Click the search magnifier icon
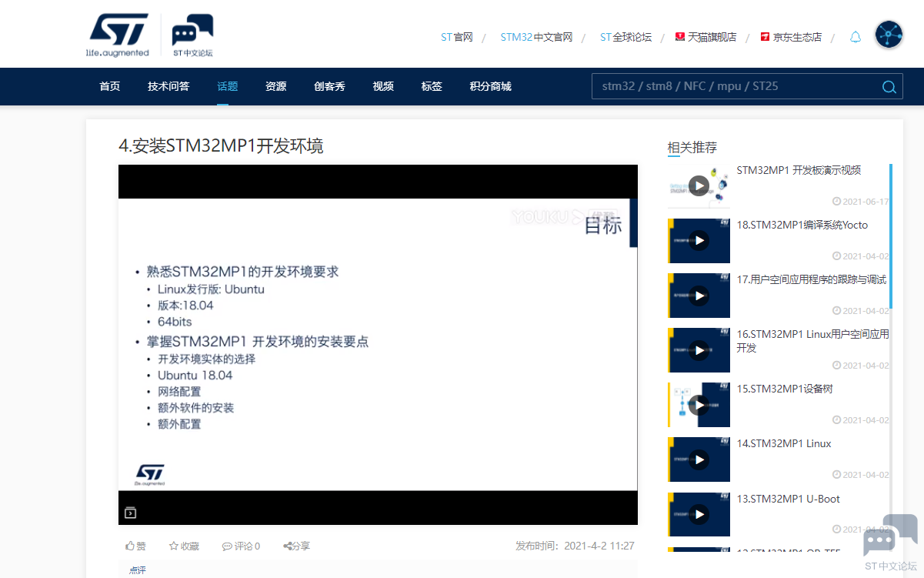The height and width of the screenshot is (578, 924). click(889, 87)
